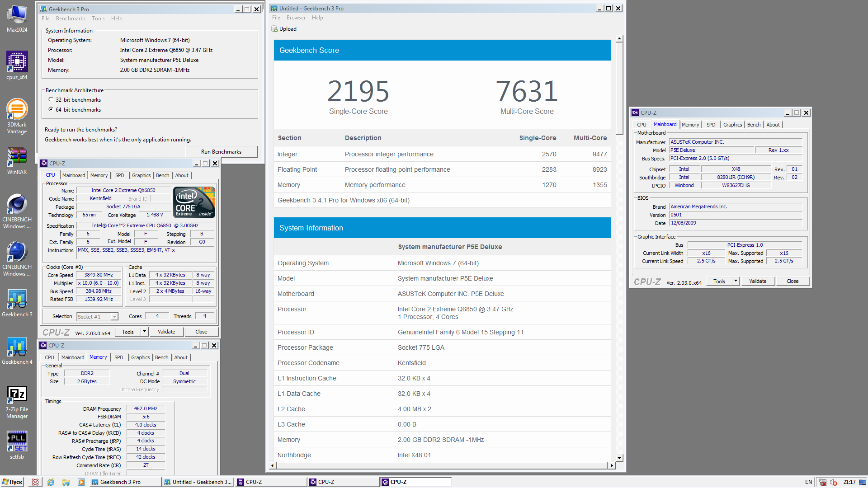
Task: Click the Multi-Core score 7631
Action: (x=527, y=91)
